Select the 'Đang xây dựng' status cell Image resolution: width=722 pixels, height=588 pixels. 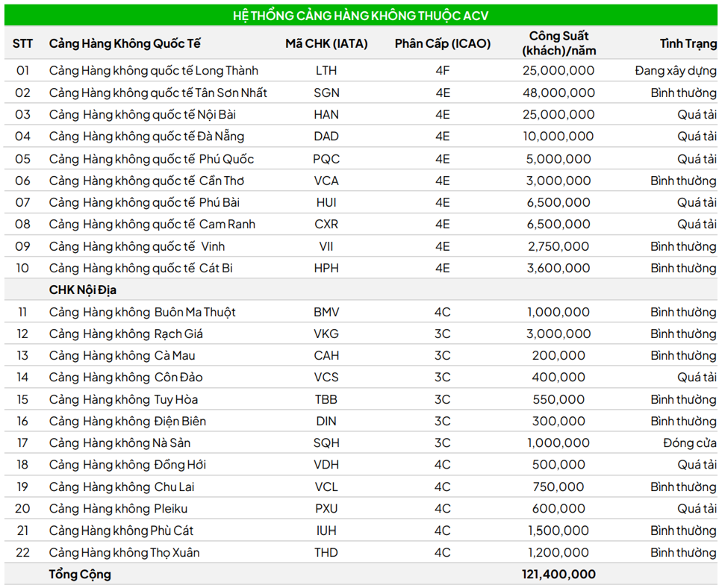675,71
